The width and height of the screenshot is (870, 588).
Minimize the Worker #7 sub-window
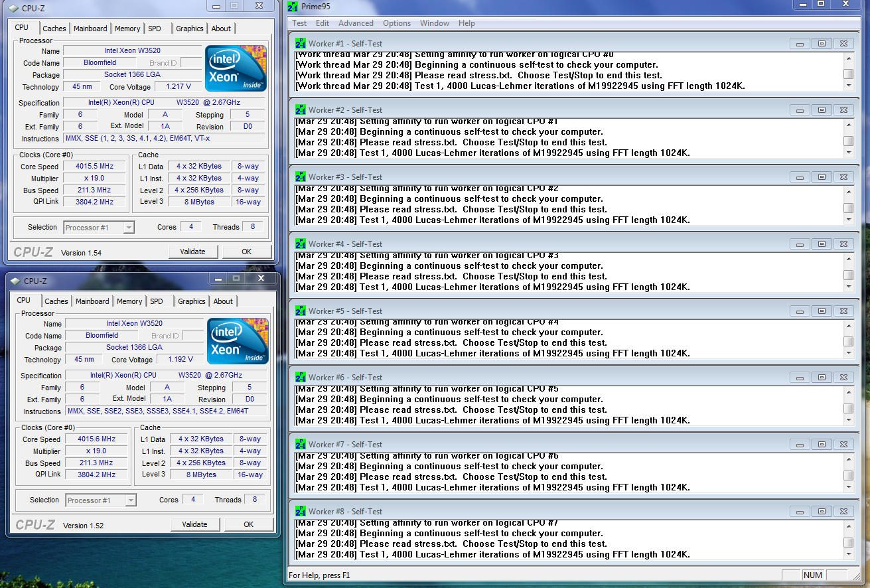tap(799, 445)
